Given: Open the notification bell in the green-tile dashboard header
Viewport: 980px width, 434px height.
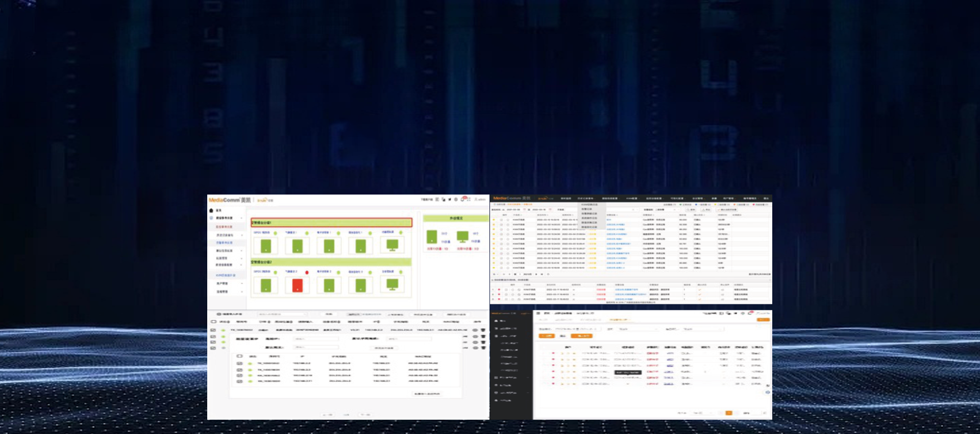Looking at the screenshot, I should [x=462, y=199].
